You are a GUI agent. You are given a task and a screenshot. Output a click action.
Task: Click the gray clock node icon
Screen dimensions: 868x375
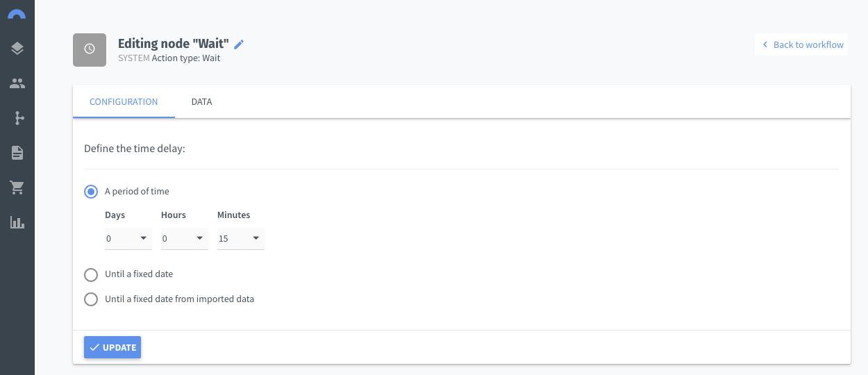tap(90, 50)
